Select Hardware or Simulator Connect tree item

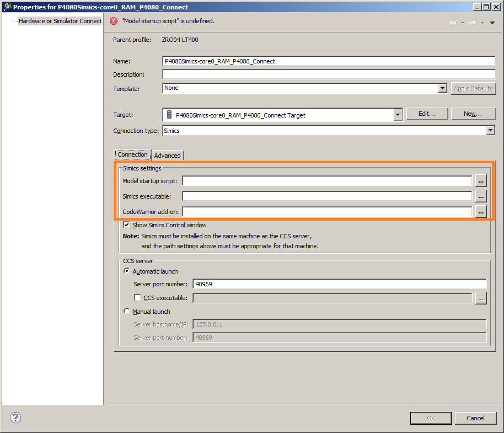[x=60, y=21]
